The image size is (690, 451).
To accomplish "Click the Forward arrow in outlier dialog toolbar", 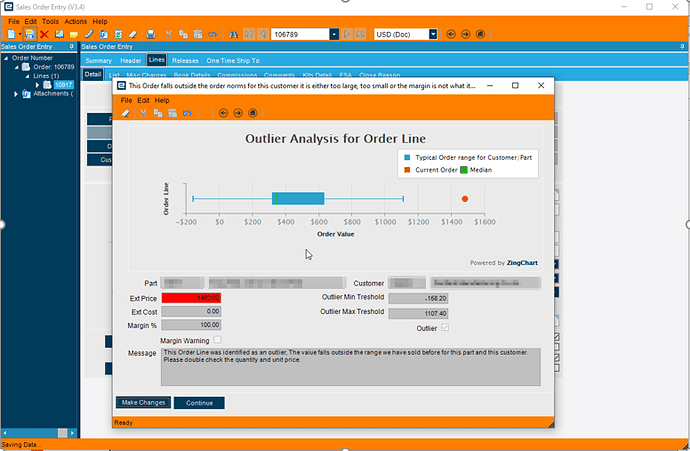I will pos(238,113).
